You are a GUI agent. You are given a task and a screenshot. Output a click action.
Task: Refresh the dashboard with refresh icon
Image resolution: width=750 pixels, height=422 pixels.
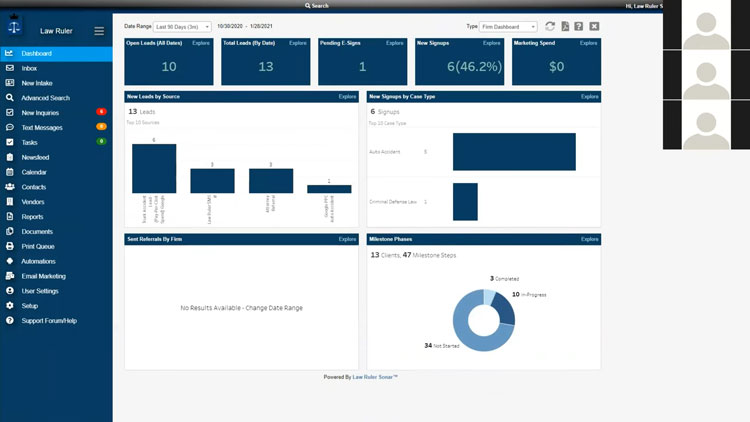[550, 26]
